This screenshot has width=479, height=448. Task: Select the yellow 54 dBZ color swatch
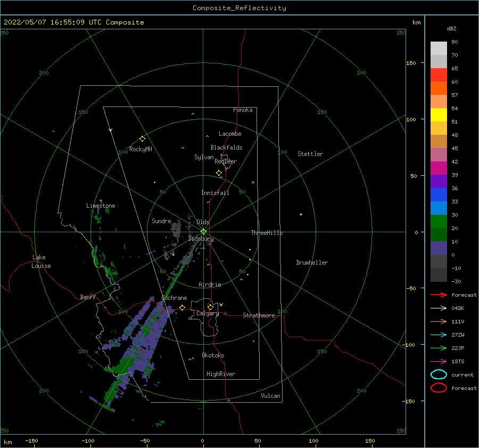439,115
